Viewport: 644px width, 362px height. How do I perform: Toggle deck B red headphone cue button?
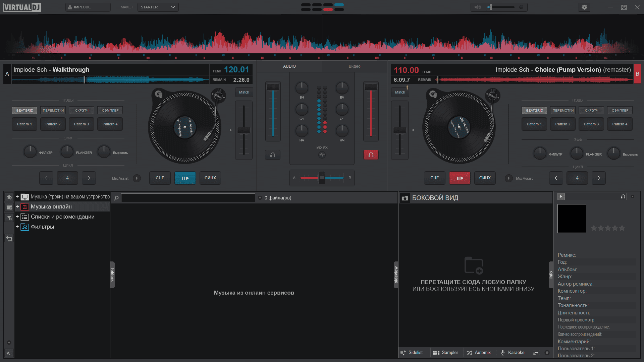click(371, 155)
